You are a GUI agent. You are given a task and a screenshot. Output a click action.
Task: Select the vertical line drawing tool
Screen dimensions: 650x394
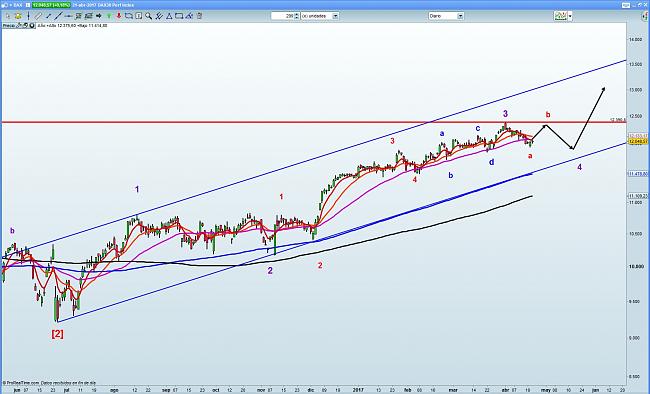tap(29, 16)
